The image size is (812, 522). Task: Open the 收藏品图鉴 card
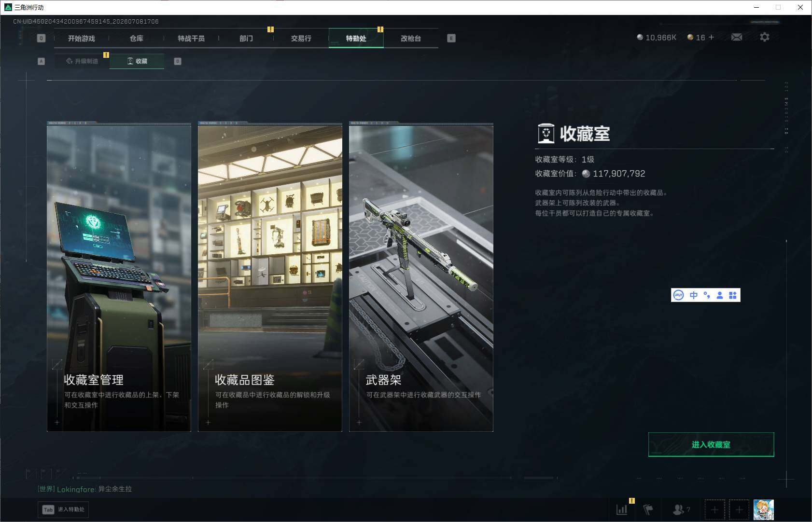270,277
